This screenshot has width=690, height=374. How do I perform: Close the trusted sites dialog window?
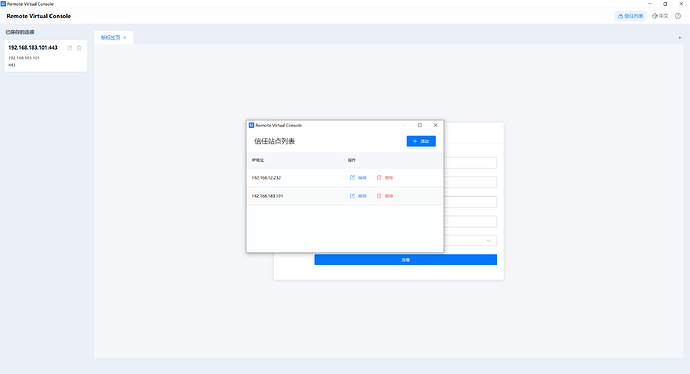(436, 125)
